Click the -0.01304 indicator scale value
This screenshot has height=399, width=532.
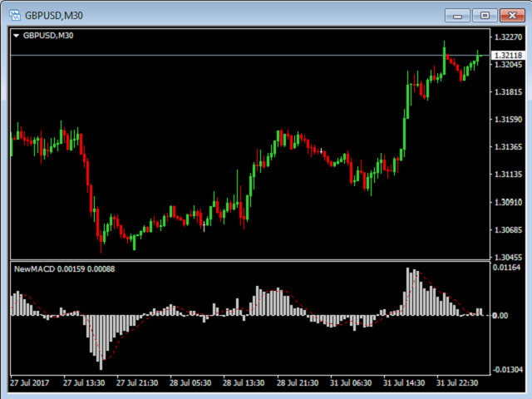[x=506, y=369]
